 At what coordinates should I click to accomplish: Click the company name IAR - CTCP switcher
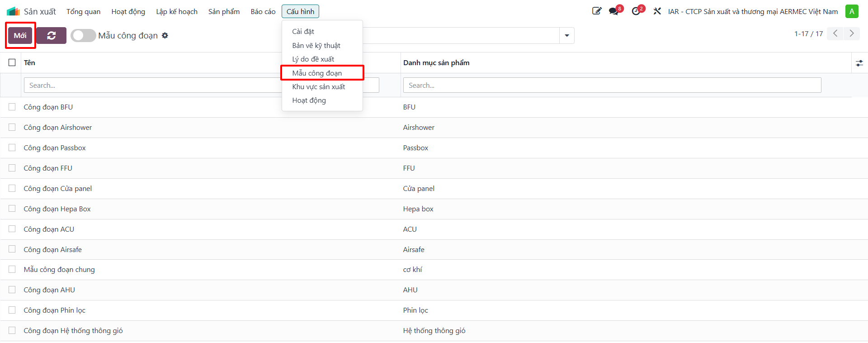click(x=753, y=11)
